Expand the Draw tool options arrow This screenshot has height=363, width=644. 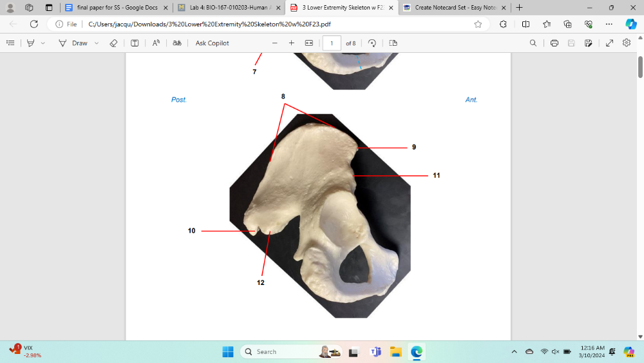pos(97,43)
